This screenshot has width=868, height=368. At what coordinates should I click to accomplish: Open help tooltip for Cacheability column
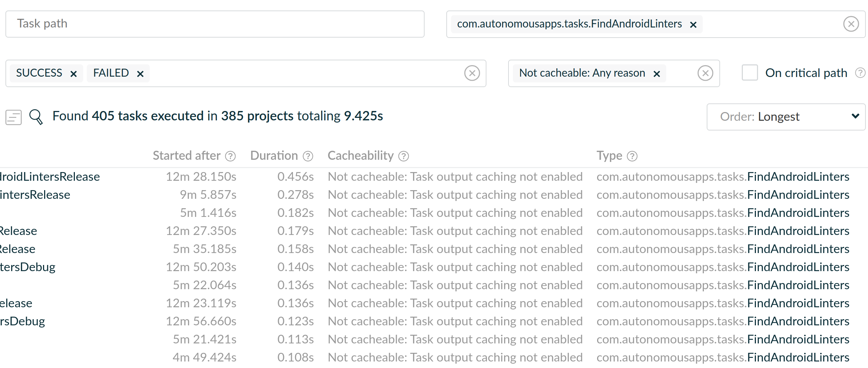404,156
